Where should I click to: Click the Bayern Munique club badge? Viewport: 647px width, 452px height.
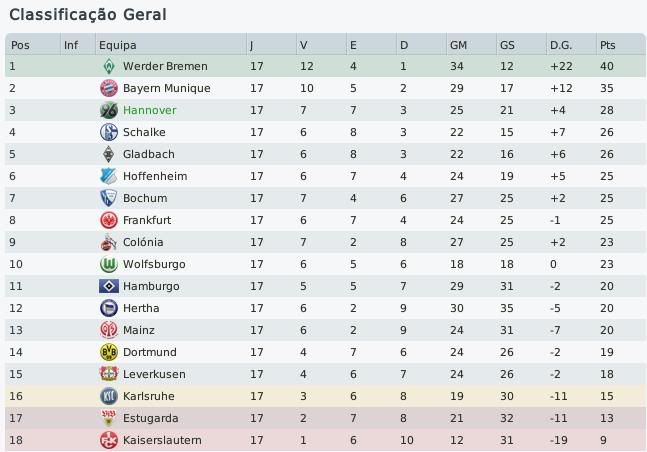108,89
